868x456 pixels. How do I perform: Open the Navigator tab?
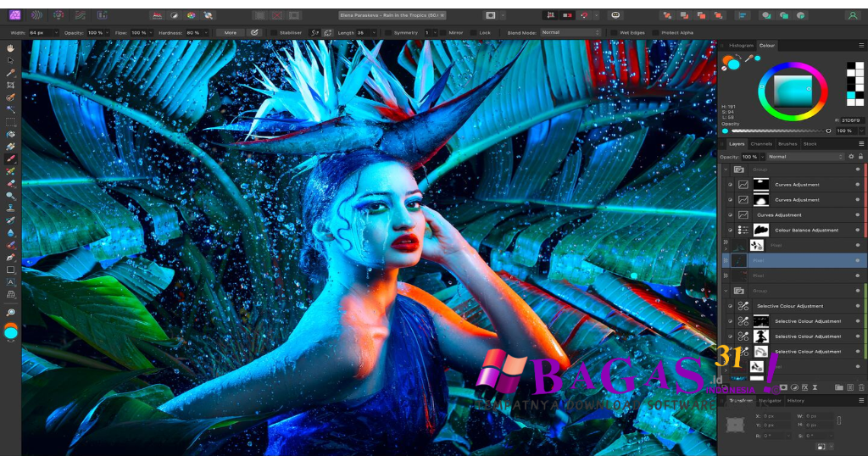770,401
